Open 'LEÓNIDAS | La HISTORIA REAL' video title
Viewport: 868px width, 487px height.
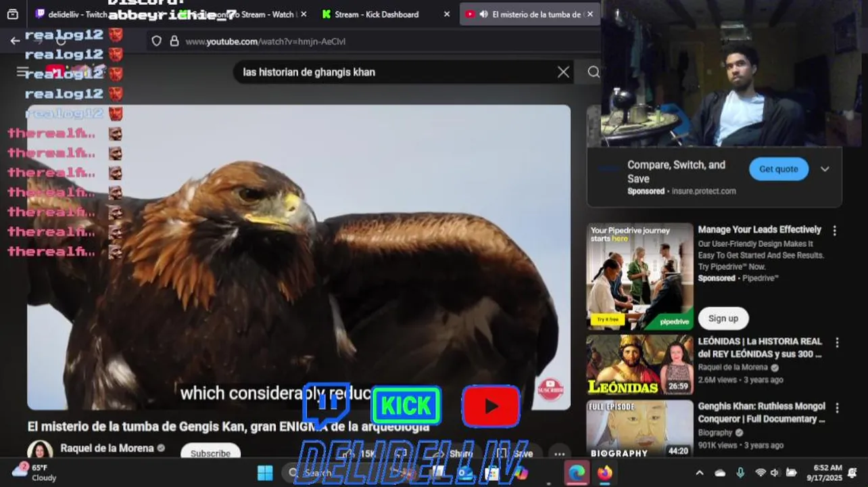tap(760, 348)
